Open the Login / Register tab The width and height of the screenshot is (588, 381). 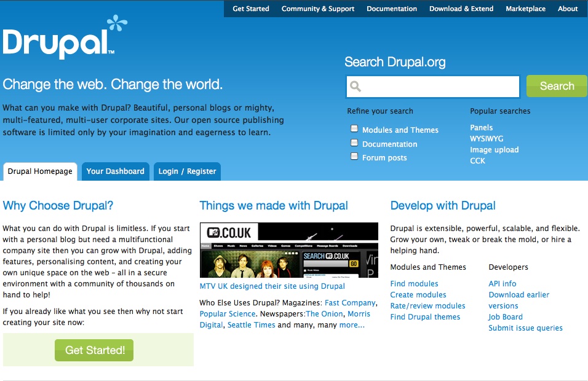[x=187, y=171]
